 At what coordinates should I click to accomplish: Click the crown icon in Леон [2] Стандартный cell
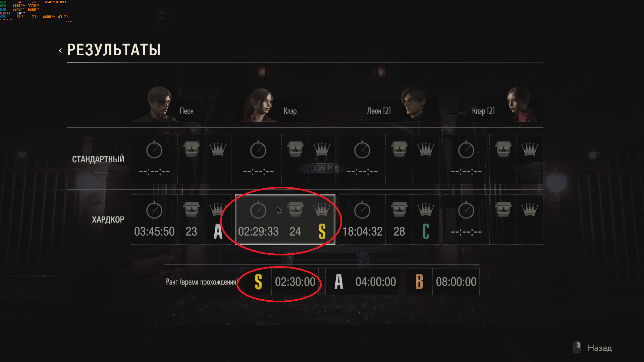[426, 149]
